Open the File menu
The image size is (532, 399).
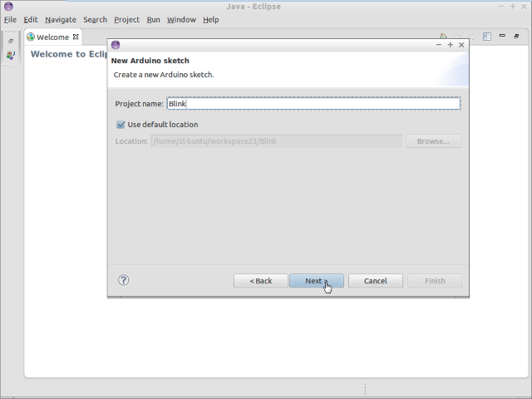(10, 20)
